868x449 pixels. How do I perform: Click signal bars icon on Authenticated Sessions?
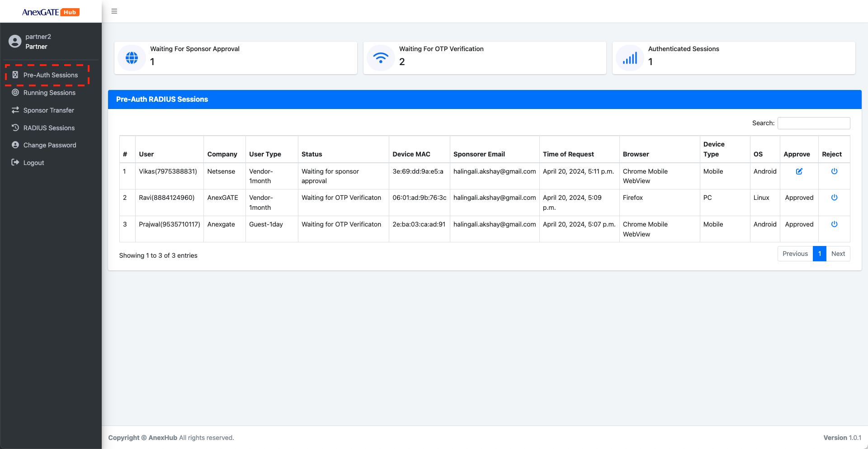click(x=630, y=58)
